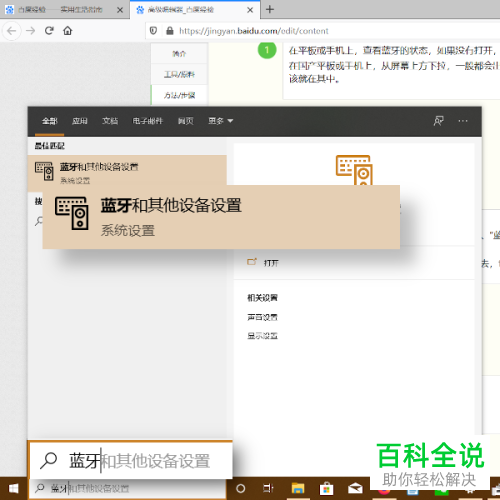Image resolution: width=500 pixels, height=500 pixels.
Task: Click the orange Bluetooth devices preview icon
Action: (354, 170)
